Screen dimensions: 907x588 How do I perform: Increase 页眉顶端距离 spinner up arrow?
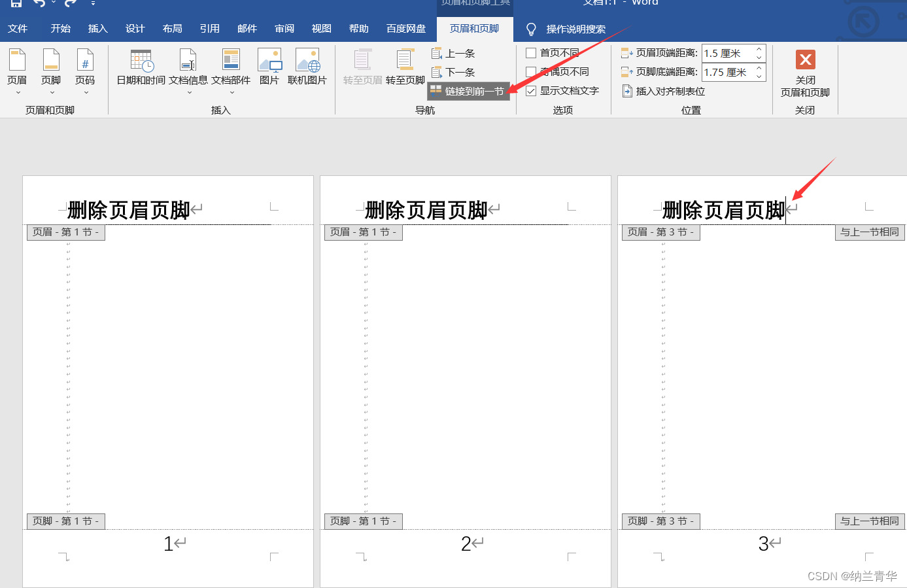(759, 49)
